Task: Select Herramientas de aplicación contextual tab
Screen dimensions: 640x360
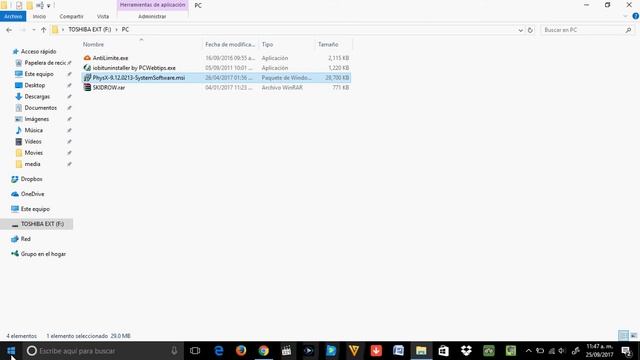Action: click(x=153, y=5)
